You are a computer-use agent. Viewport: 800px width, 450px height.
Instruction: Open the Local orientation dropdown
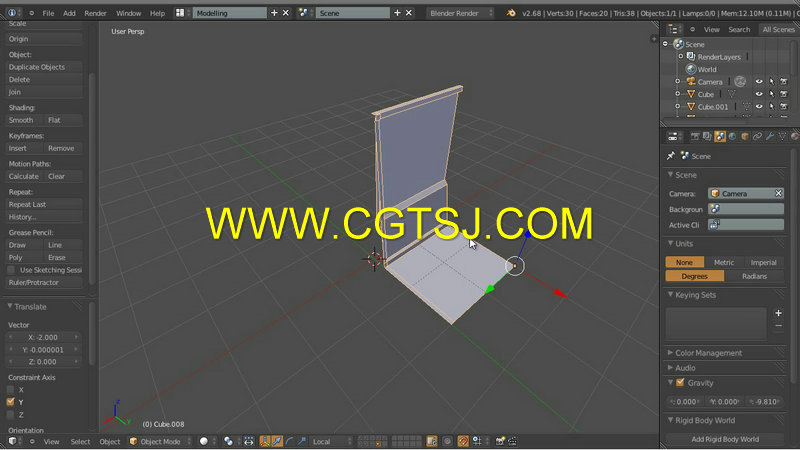coord(332,441)
